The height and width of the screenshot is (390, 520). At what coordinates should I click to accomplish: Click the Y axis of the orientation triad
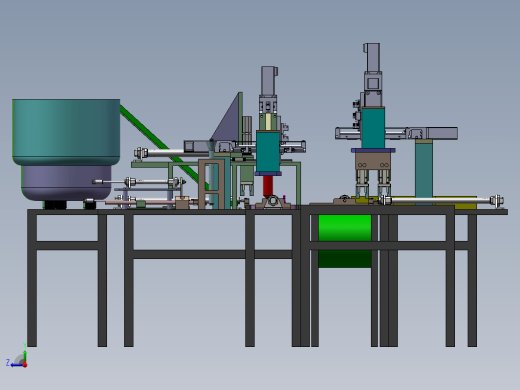[25, 353]
